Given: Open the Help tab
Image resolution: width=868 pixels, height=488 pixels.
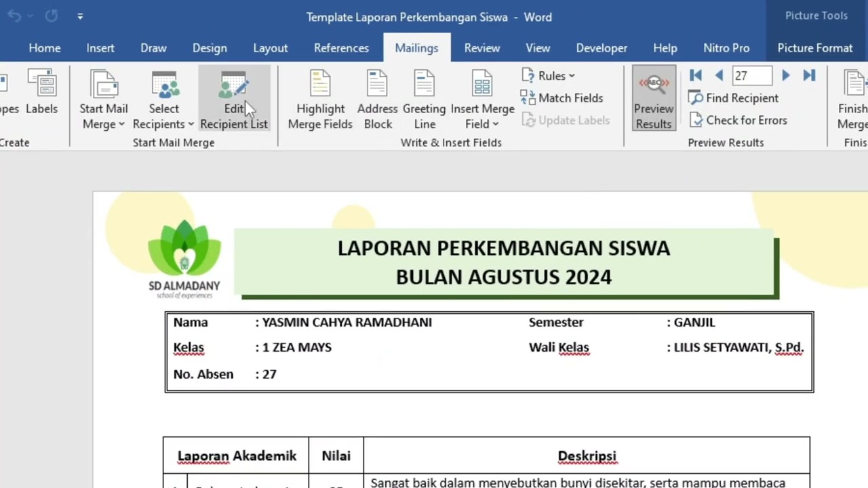Looking at the screenshot, I should click(665, 48).
